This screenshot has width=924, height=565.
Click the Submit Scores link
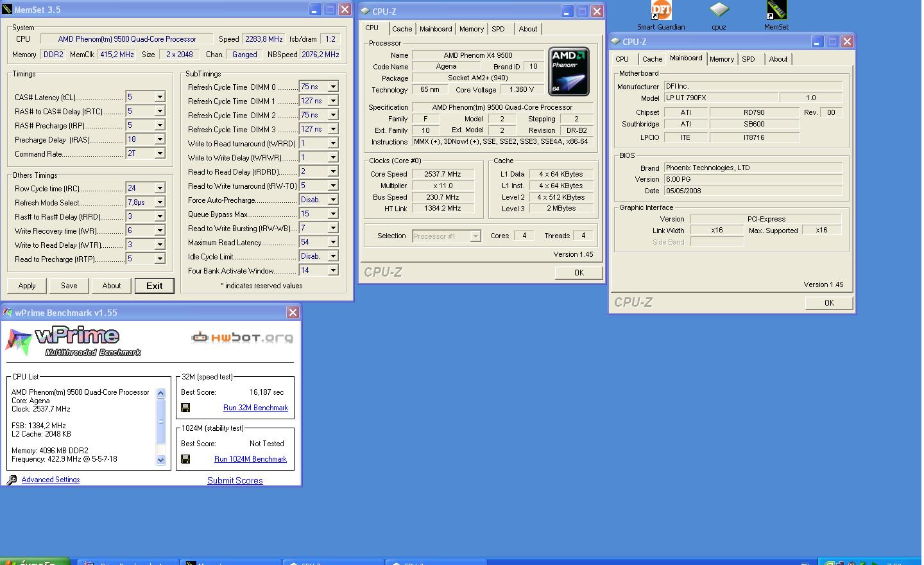[235, 480]
